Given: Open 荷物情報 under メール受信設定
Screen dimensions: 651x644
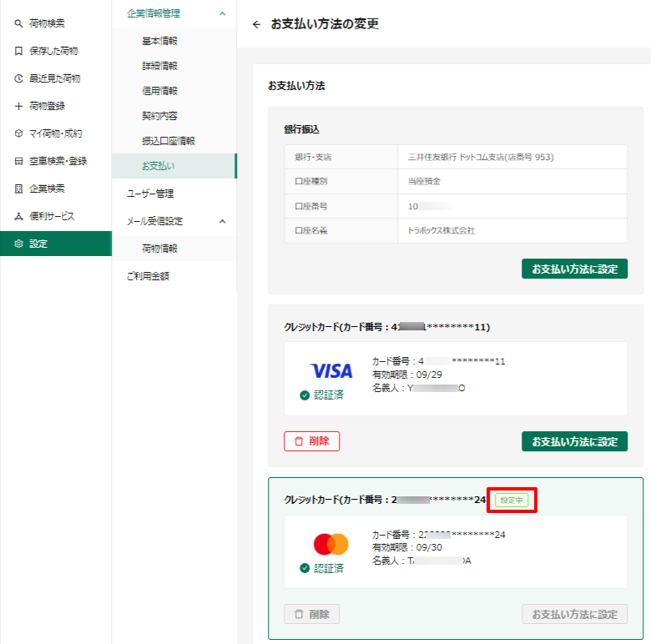Looking at the screenshot, I should (174, 249).
